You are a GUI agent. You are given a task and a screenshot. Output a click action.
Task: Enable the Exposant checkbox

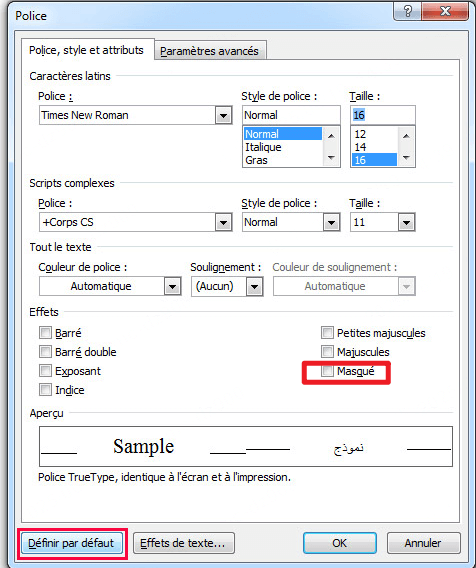pos(45,371)
